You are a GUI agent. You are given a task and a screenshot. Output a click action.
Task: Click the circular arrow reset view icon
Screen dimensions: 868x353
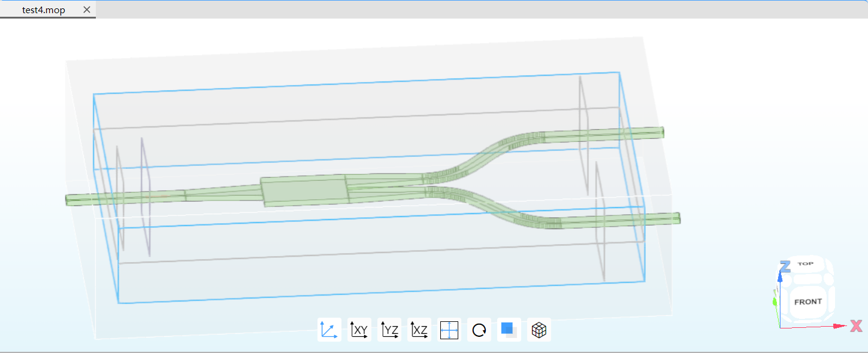[x=479, y=330]
